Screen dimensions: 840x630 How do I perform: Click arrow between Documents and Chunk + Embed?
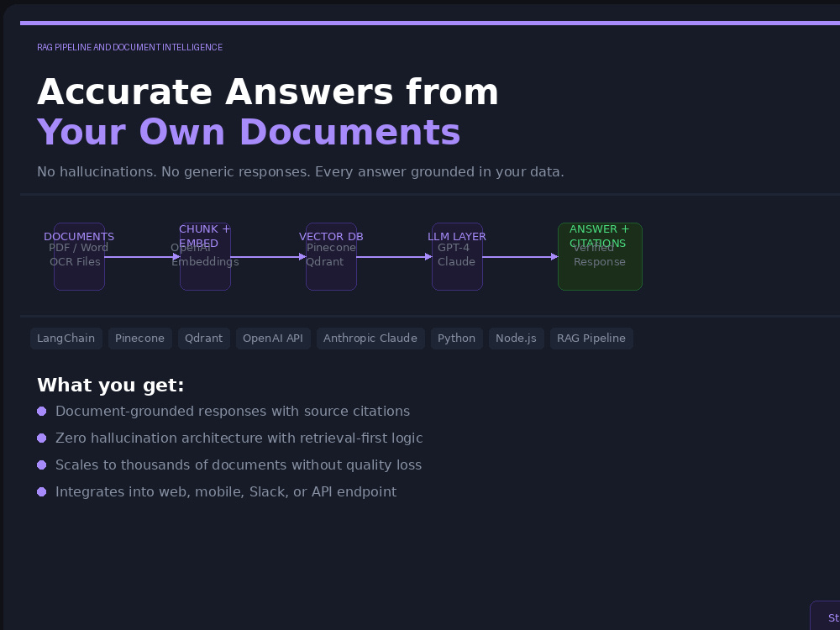coord(143,257)
